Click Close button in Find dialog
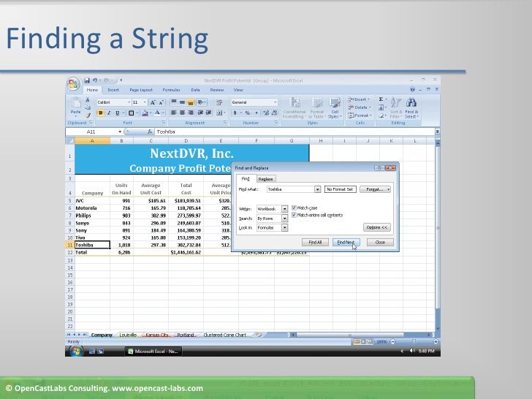The image size is (532, 399). 380,243
